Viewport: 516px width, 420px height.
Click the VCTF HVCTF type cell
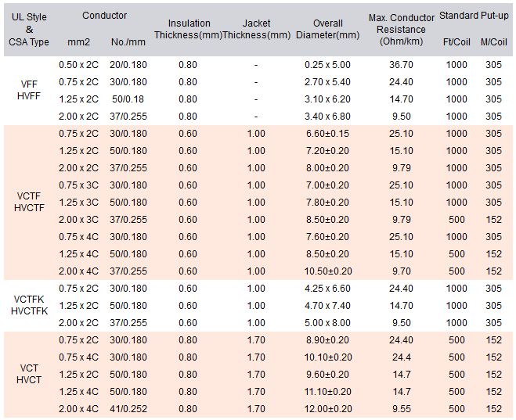[29, 202]
